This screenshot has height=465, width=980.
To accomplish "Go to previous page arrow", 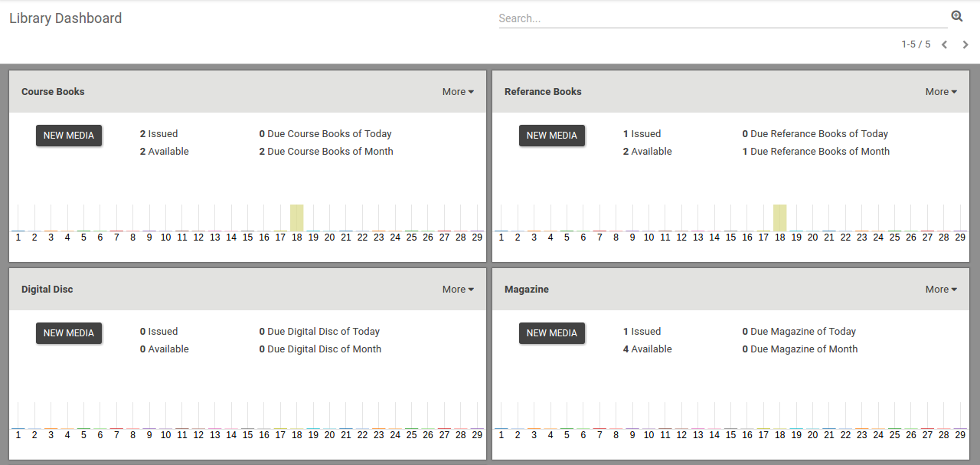I will 944,44.
